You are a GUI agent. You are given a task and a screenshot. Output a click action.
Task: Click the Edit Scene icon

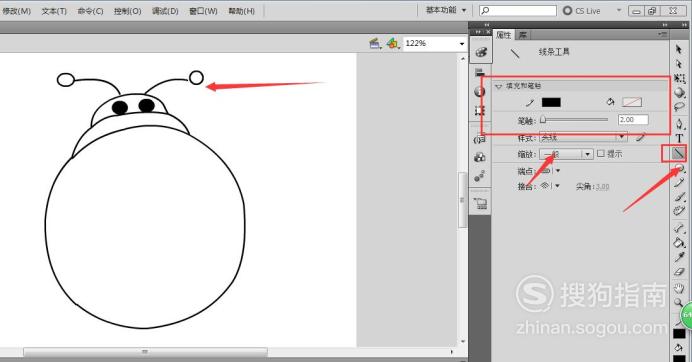click(x=375, y=43)
